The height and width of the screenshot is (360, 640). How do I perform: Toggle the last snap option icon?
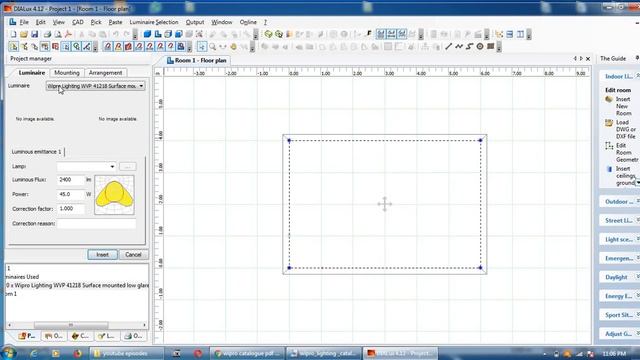tap(181, 47)
